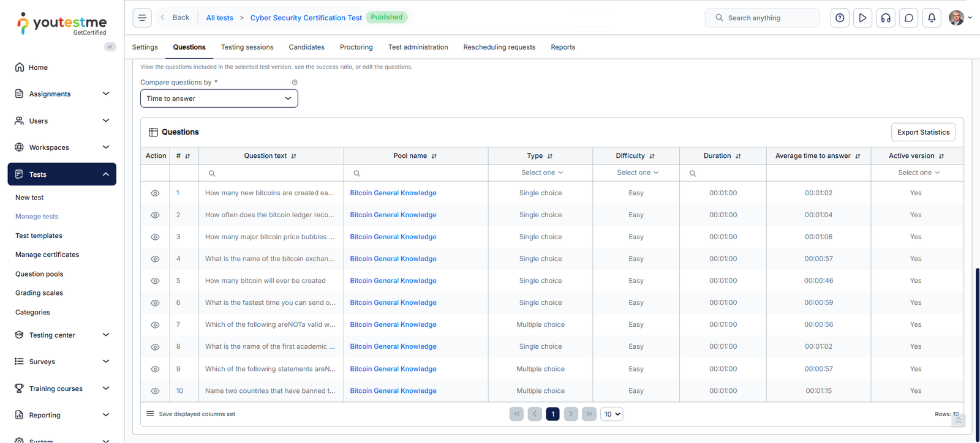The image size is (980, 443).
Task: Switch to the Testing sessions tab
Action: [247, 47]
